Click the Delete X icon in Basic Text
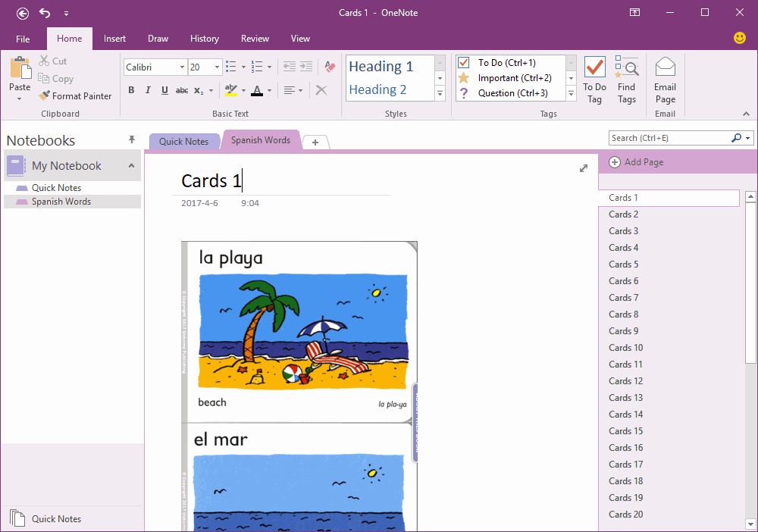The width and height of the screenshot is (758, 532). pos(321,90)
